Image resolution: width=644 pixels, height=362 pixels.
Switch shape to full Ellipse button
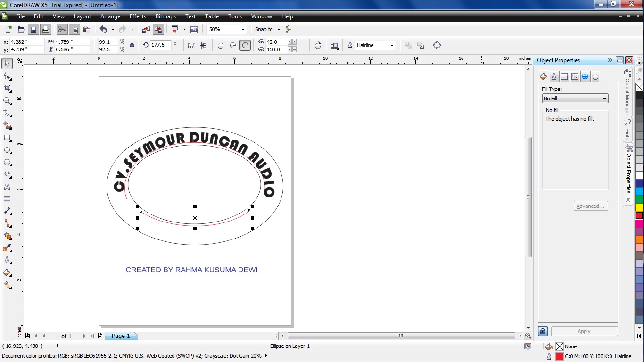coord(221,46)
